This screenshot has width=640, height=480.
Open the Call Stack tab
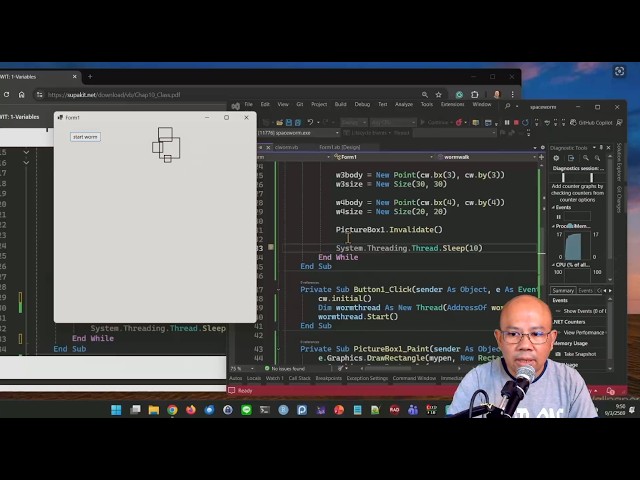pos(300,378)
